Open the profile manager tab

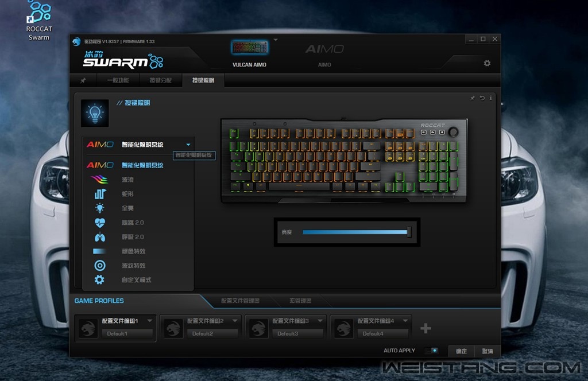coord(240,301)
